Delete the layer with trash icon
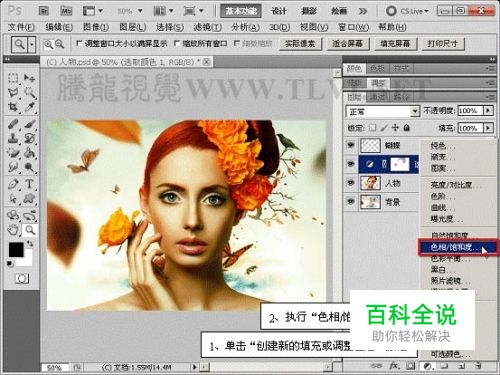500x375 pixels. (478, 366)
